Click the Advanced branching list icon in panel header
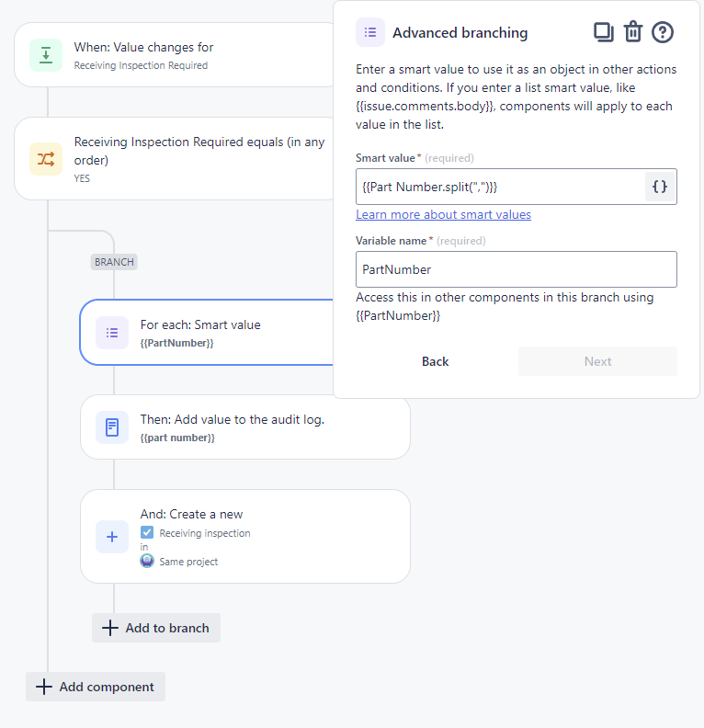704x728 pixels. coord(370,32)
